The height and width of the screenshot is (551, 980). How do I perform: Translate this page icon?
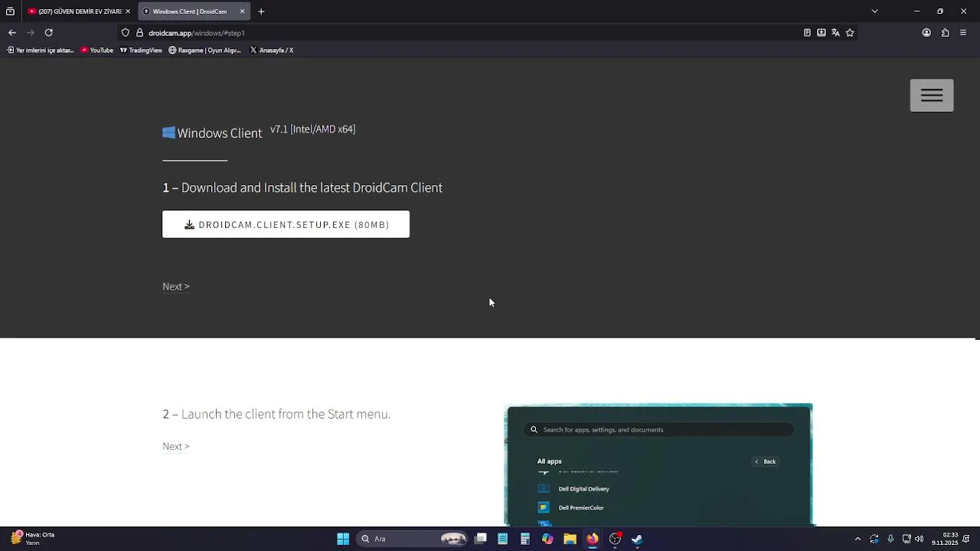click(835, 33)
